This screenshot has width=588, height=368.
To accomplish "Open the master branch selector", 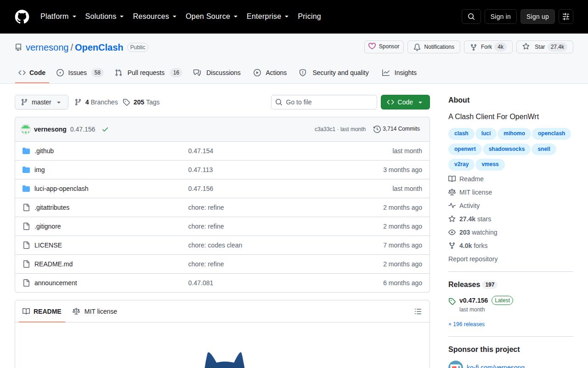I will (41, 102).
